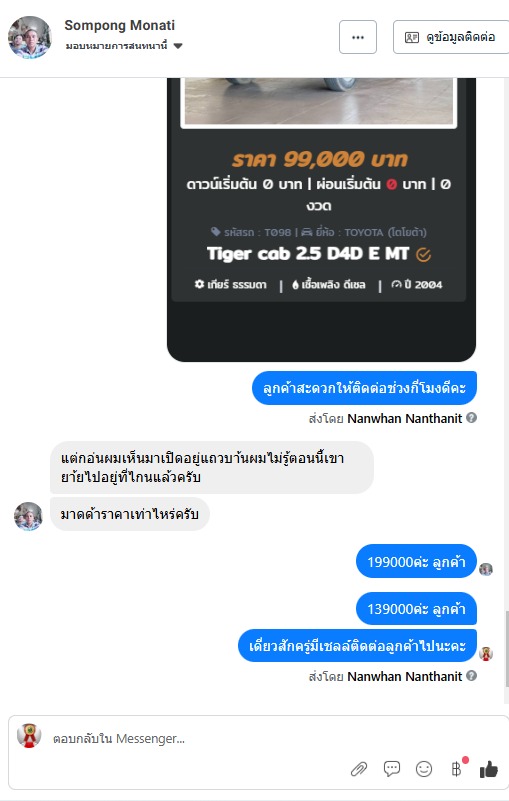Open saved replies speech bubble icon
Screen dimensions: 509x801
[391, 768]
